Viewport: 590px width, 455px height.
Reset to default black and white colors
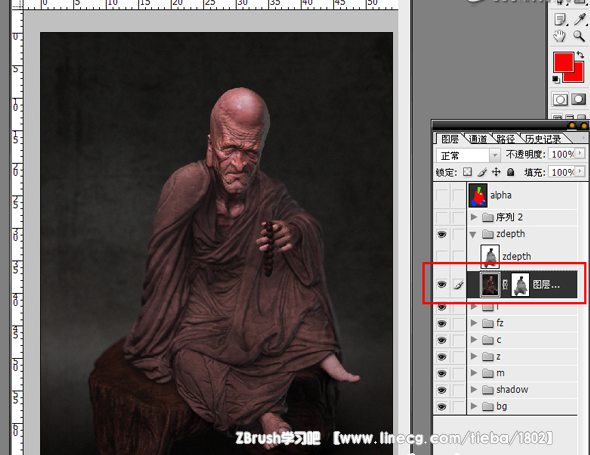point(555,79)
